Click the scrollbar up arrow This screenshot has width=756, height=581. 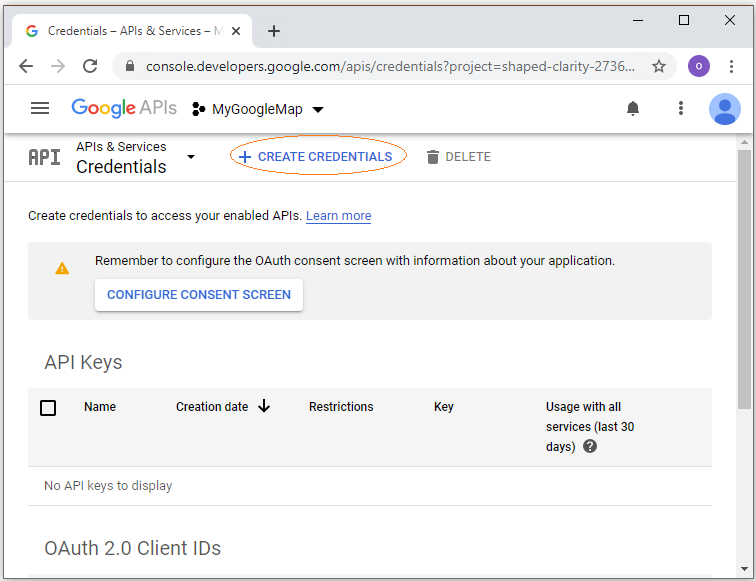[x=744, y=142]
